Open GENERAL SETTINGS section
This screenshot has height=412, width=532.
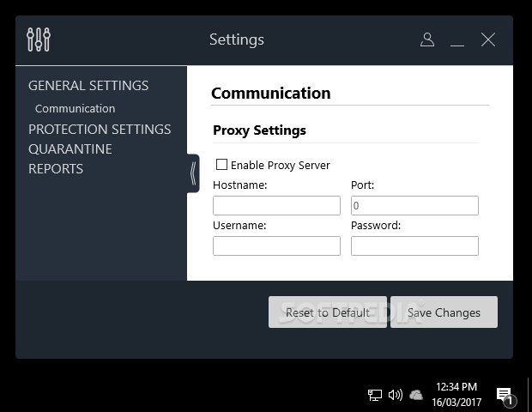(x=88, y=86)
